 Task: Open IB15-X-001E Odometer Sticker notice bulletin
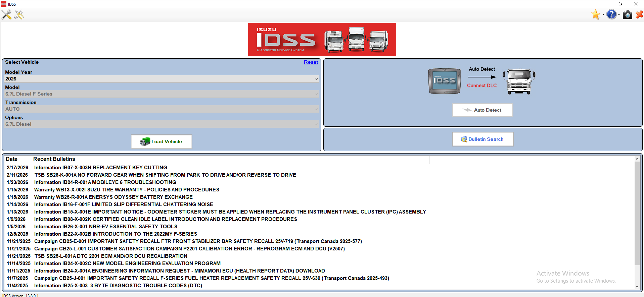click(230, 212)
